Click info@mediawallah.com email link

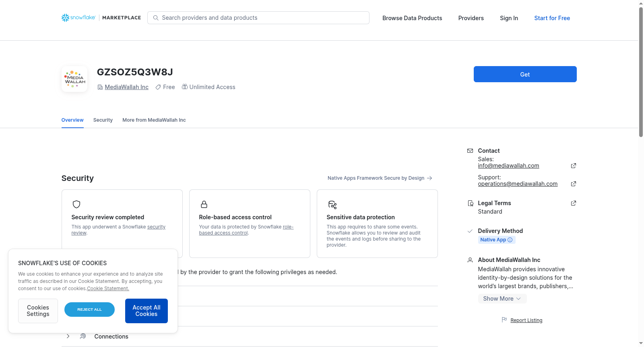508,166
